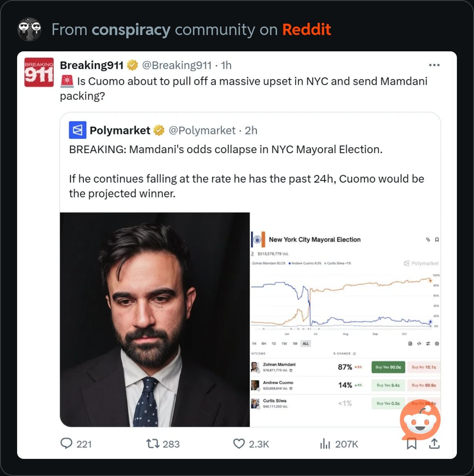Open the portrait photo of the bearded man

pos(155,320)
